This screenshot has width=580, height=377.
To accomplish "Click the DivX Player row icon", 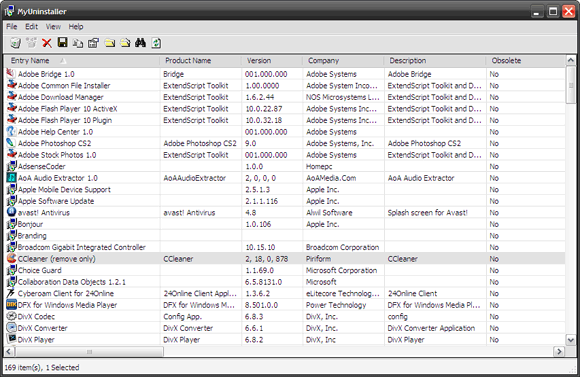I will tap(11, 339).
